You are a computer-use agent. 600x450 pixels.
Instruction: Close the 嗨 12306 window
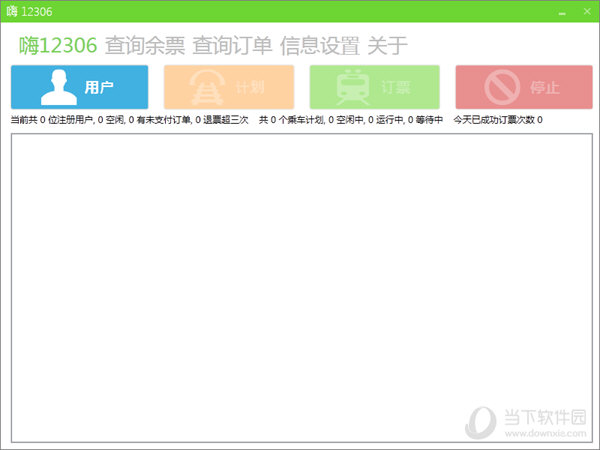[587, 11]
